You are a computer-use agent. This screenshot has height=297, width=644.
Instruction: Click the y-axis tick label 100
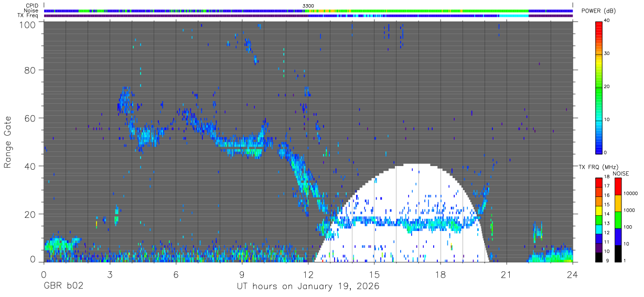28,25
